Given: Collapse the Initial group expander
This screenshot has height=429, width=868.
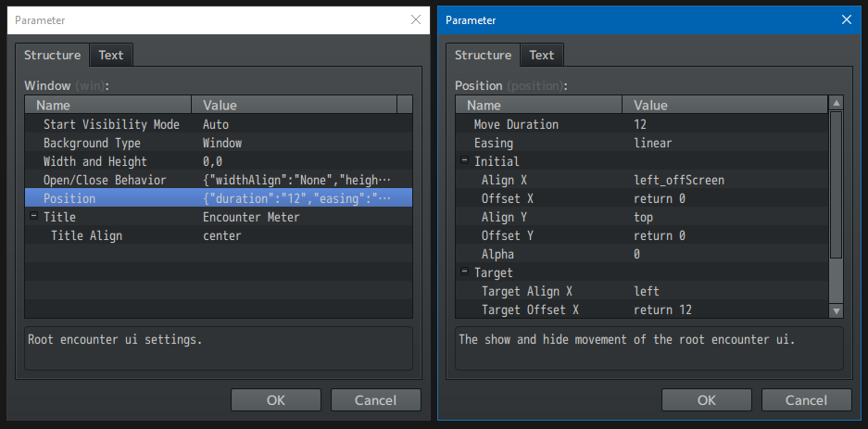Looking at the screenshot, I should (464, 161).
